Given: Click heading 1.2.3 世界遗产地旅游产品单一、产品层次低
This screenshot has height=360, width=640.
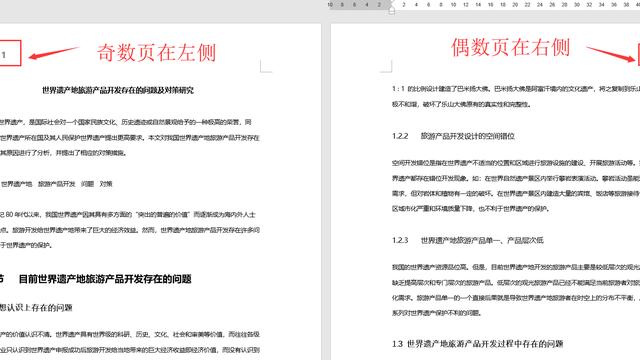Looking at the screenshot, I should (x=468, y=240).
